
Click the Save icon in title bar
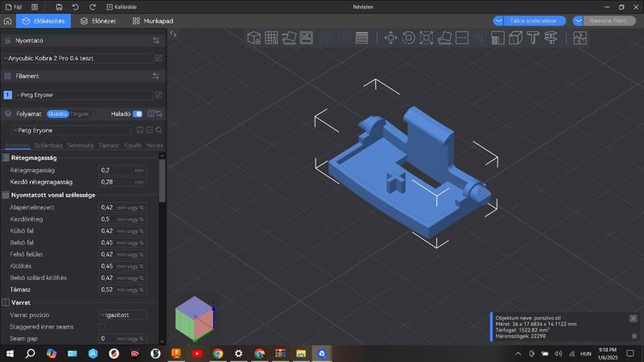(59, 7)
